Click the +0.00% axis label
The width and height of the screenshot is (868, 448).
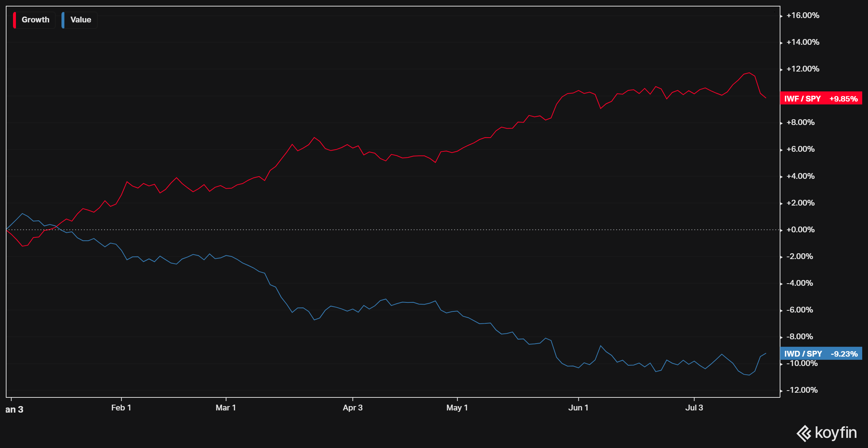pyautogui.click(x=800, y=229)
